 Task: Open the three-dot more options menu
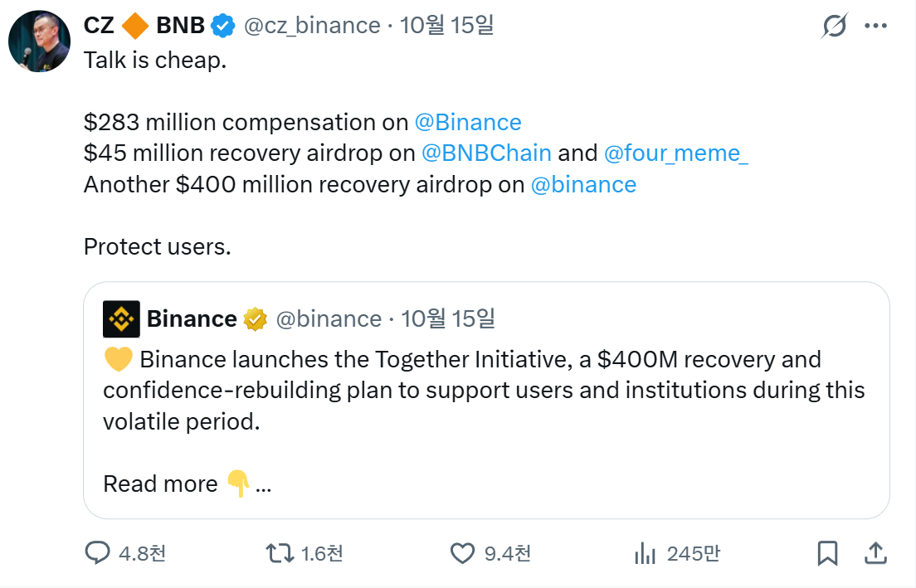pyautogui.click(x=876, y=26)
